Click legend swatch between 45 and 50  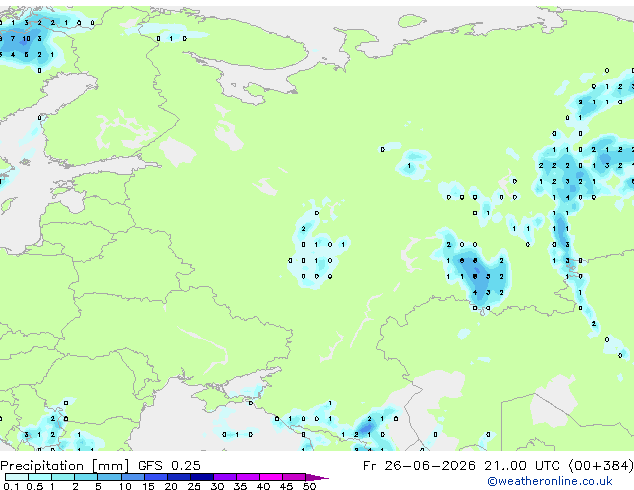pos(294,477)
